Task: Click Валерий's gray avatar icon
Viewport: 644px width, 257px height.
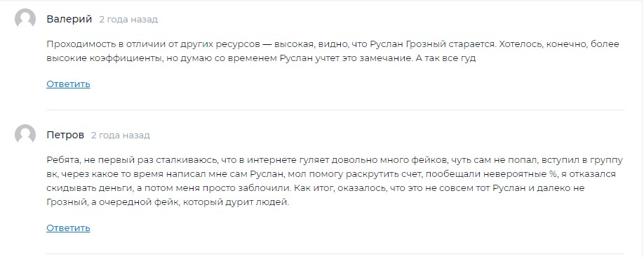Action: pos(25,18)
